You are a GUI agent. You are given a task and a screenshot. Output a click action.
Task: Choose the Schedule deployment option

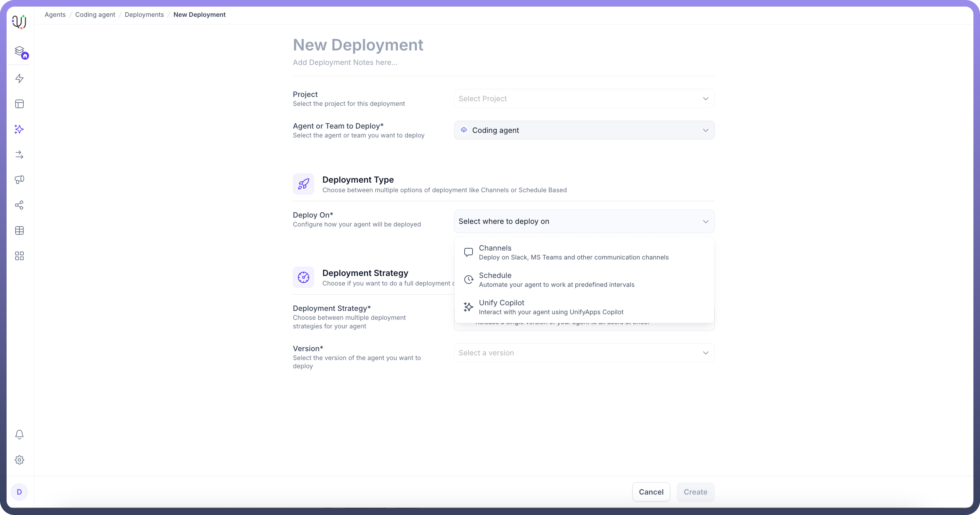(x=556, y=280)
